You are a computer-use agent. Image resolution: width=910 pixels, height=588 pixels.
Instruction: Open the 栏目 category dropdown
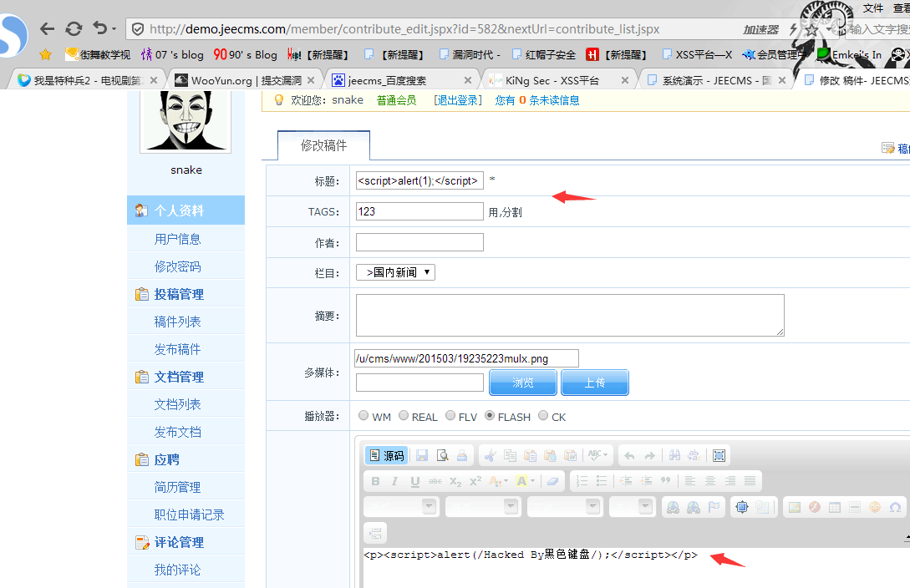coord(395,272)
